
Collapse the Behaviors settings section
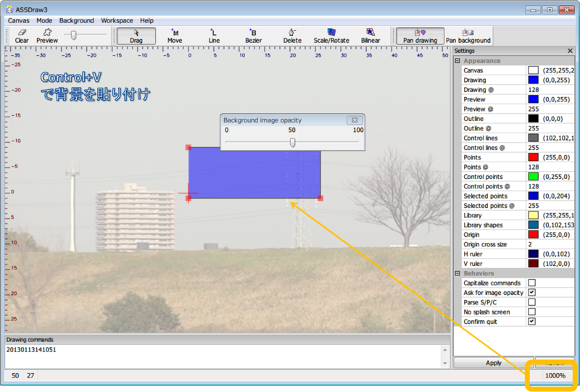(x=457, y=273)
